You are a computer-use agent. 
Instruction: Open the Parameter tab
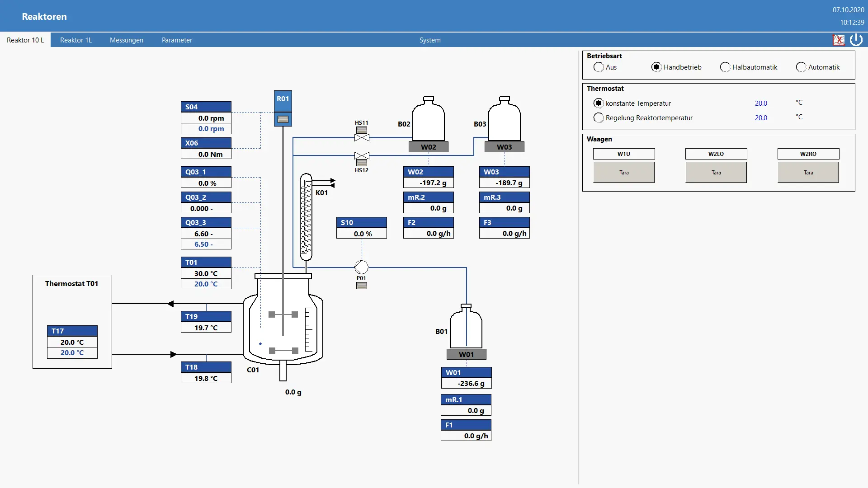pyautogui.click(x=177, y=40)
